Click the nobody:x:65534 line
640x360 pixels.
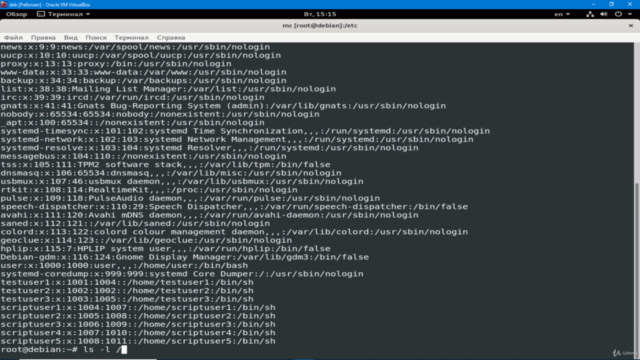click(x=160, y=114)
